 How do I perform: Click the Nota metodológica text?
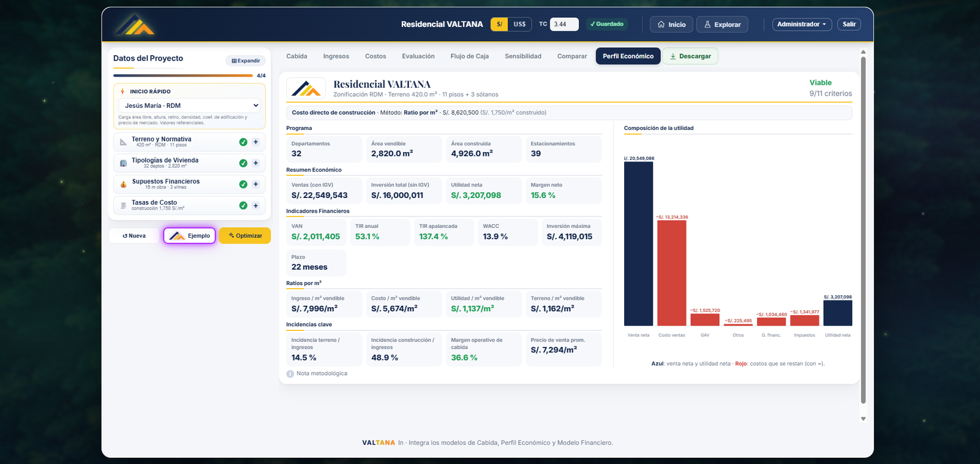[x=322, y=374]
